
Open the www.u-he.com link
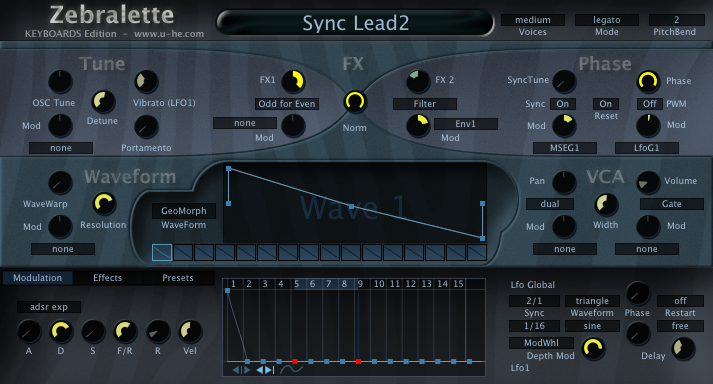pyautogui.click(x=169, y=34)
